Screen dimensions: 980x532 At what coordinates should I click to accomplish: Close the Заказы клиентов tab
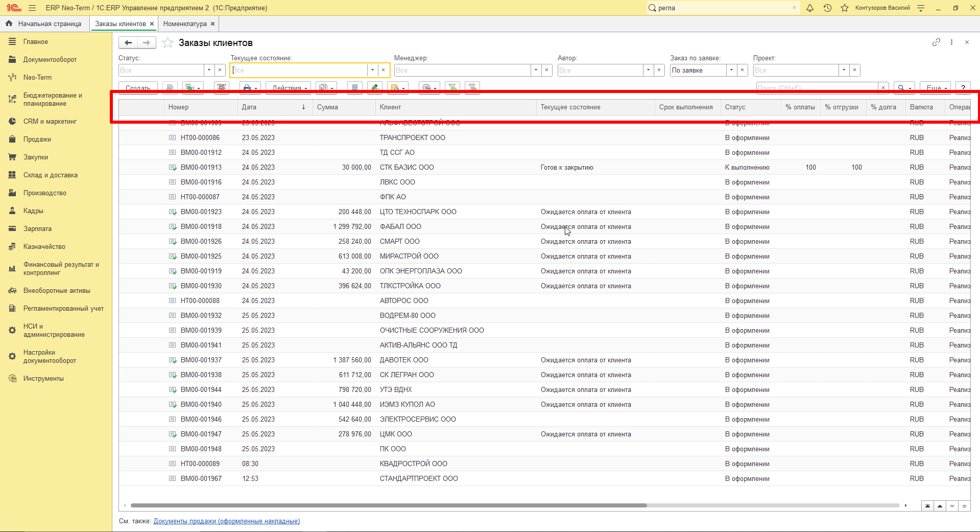click(152, 24)
